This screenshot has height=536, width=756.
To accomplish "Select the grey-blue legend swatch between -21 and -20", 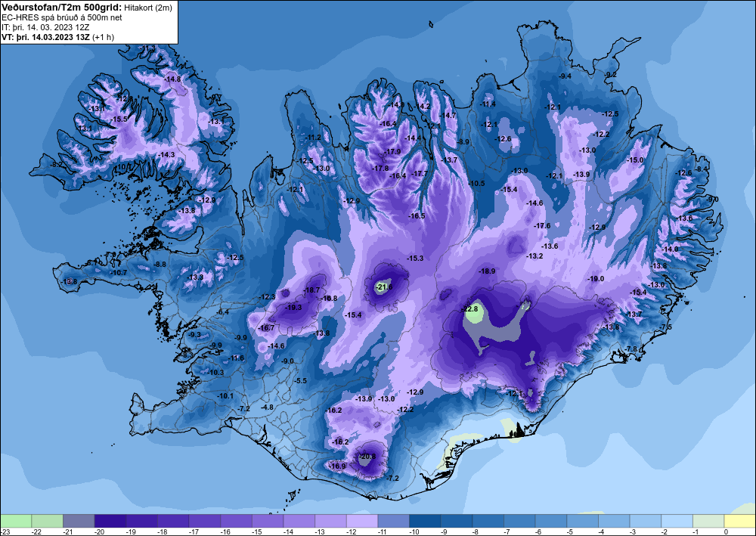I will 79,521.
